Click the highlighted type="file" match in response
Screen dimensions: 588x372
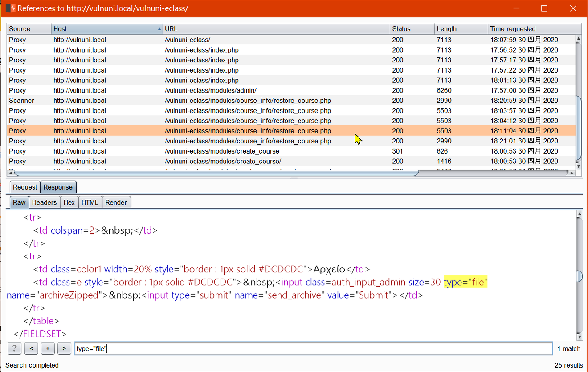click(465, 282)
